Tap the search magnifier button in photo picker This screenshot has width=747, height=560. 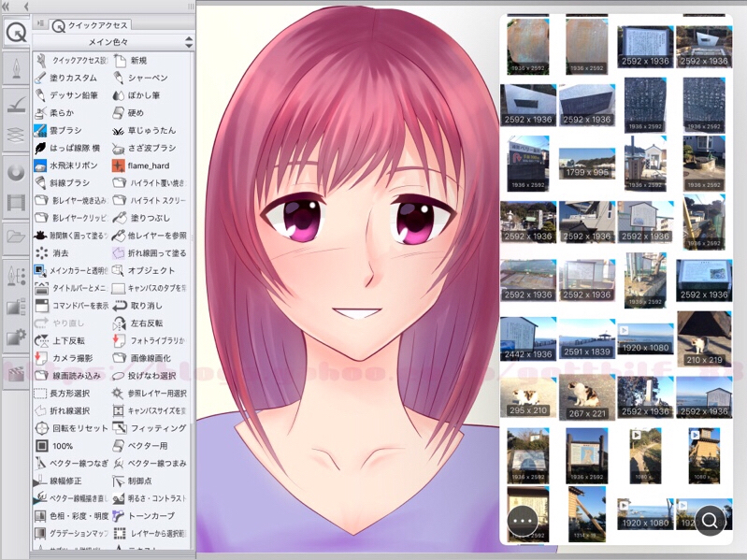(x=710, y=519)
